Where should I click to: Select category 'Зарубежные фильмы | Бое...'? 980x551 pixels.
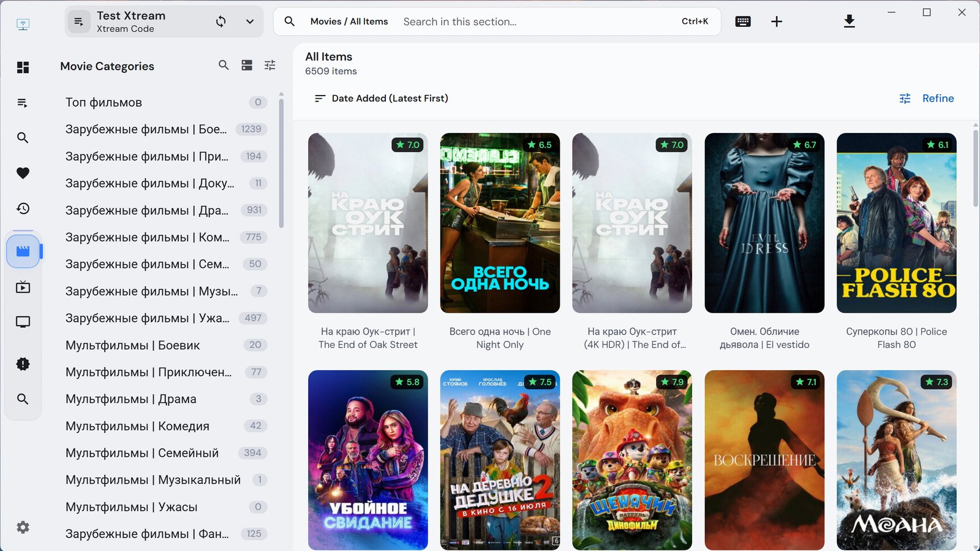pos(165,129)
